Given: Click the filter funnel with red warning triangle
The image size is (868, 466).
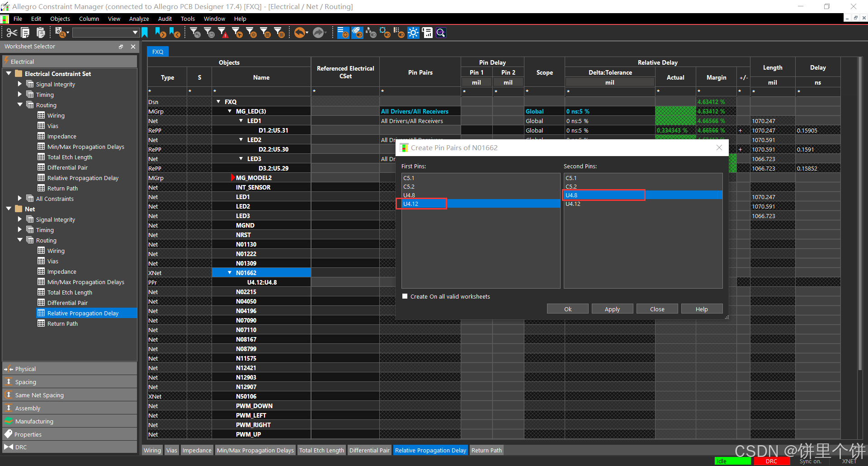Looking at the screenshot, I should 223,33.
